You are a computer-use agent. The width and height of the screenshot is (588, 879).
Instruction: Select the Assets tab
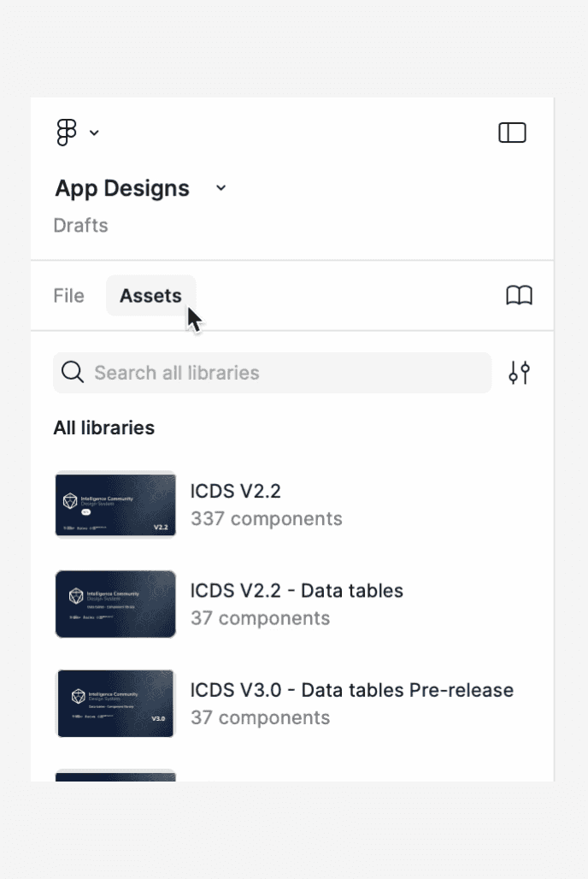150,295
